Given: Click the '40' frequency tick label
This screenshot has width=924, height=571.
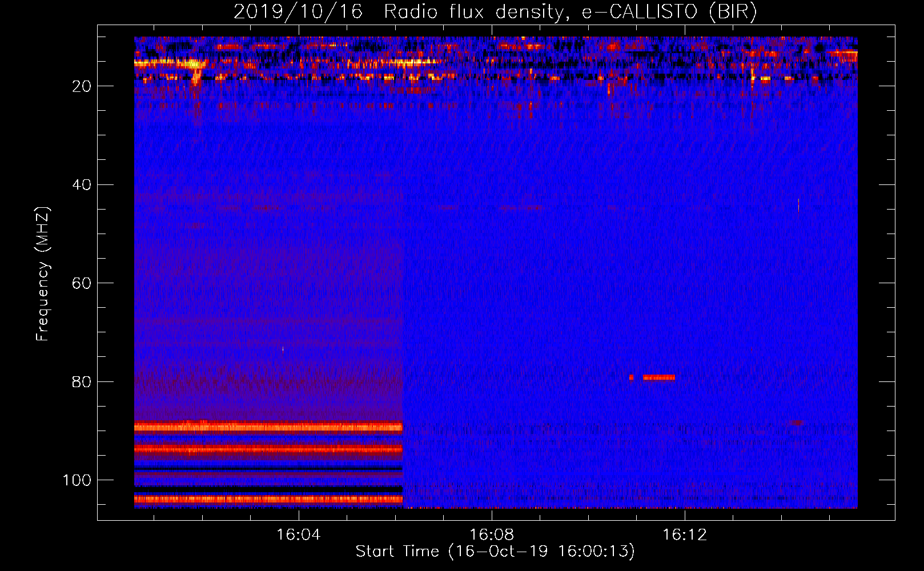Looking at the screenshot, I should click(x=82, y=185).
